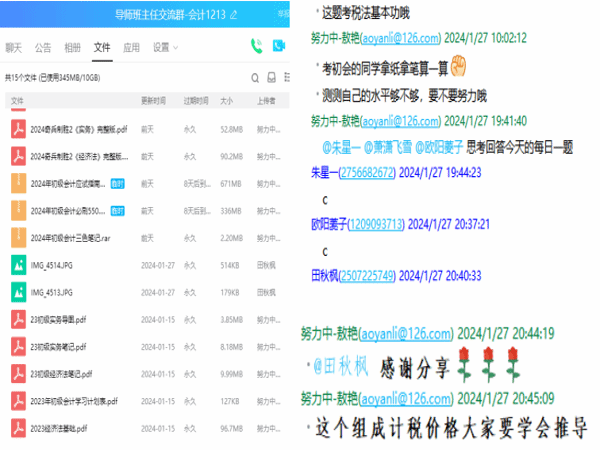Sort files by 大小 column header

tap(225, 101)
